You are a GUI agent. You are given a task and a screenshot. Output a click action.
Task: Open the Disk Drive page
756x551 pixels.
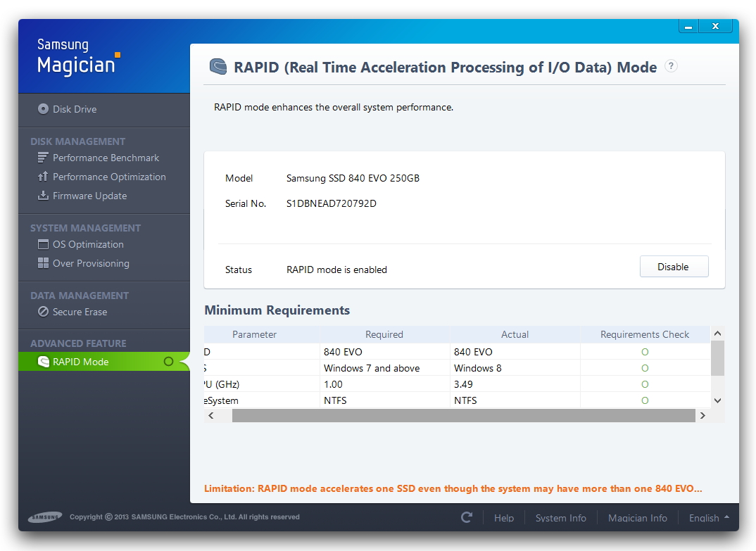(74, 110)
